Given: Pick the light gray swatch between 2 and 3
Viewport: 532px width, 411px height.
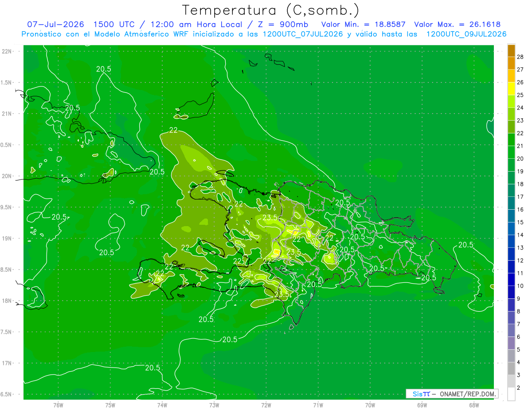Looking at the screenshot, I should 511,381.
